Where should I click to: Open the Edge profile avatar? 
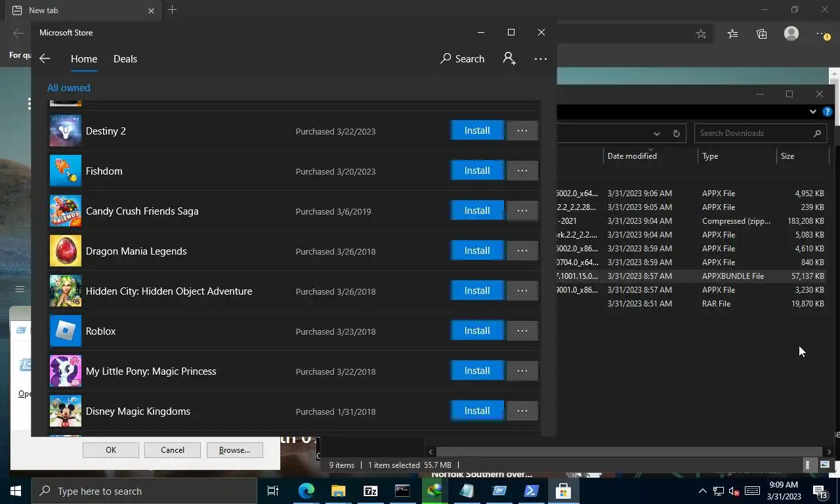[x=791, y=33]
